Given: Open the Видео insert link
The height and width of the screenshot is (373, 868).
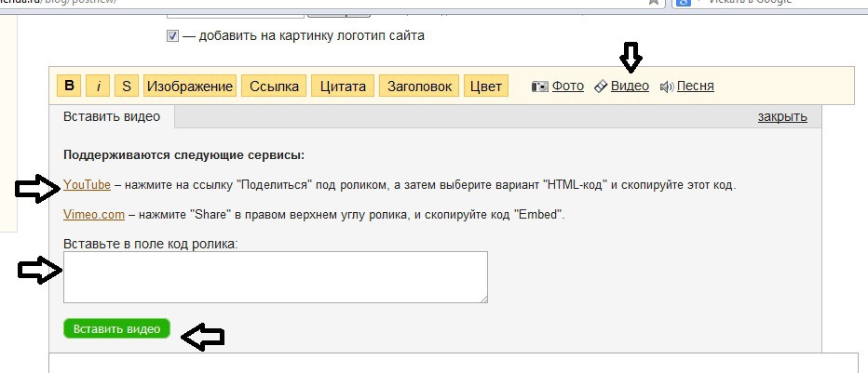Looking at the screenshot, I should click(630, 87).
